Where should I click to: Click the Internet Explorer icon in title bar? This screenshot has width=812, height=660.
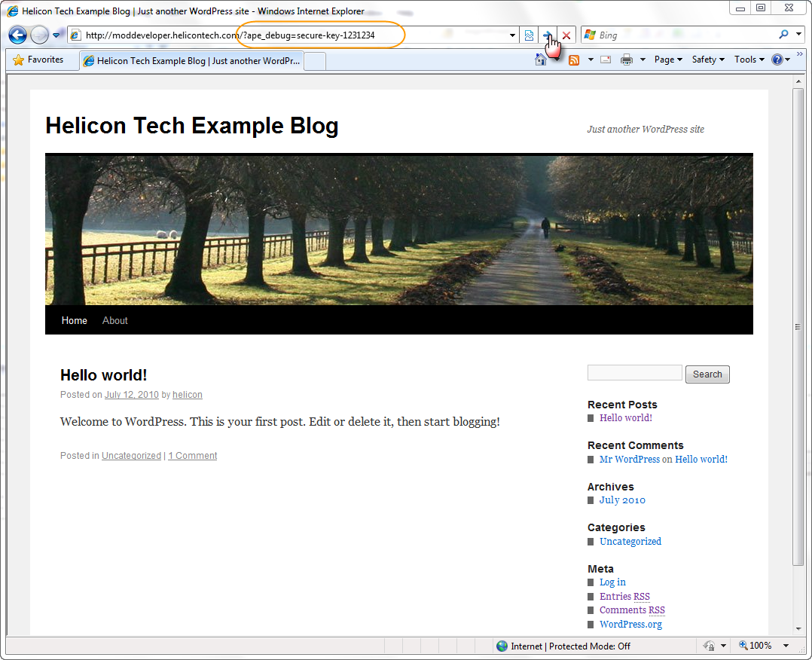pos(12,11)
